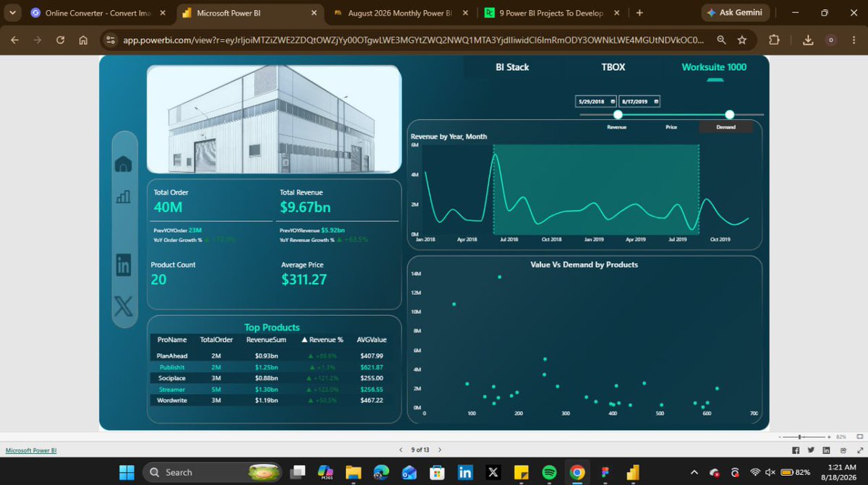Click the home icon in report sidebar
The image size is (868, 485).
(x=123, y=164)
